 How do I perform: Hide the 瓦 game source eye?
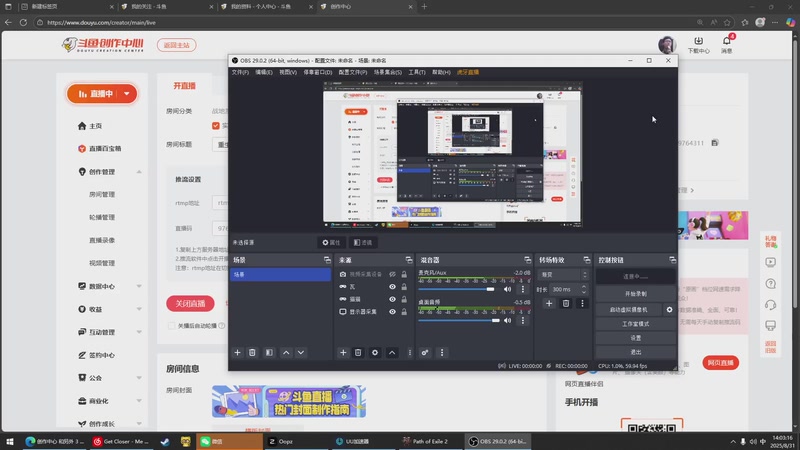coord(392,287)
